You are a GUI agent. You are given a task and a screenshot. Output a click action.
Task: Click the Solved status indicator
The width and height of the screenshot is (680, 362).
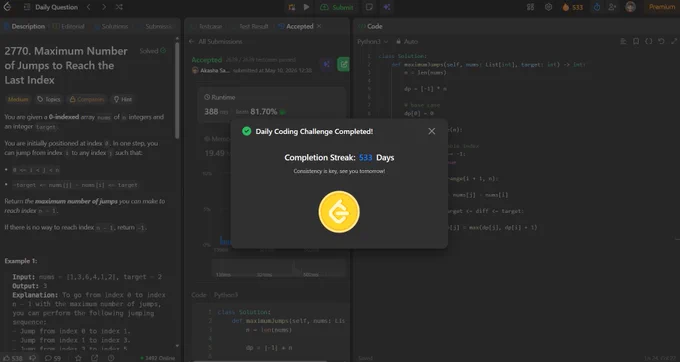tap(153, 51)
